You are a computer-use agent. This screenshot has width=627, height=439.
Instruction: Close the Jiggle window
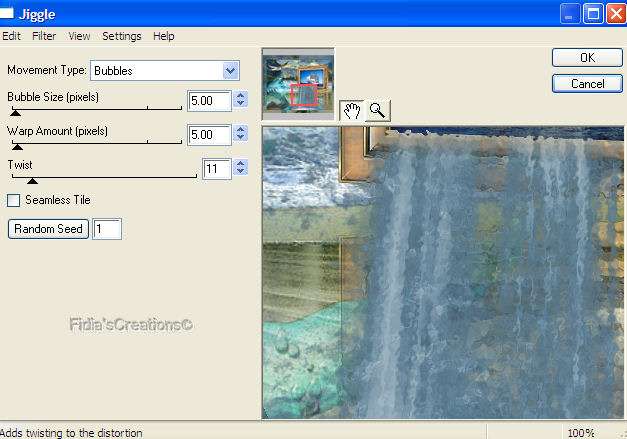point(616,14)
